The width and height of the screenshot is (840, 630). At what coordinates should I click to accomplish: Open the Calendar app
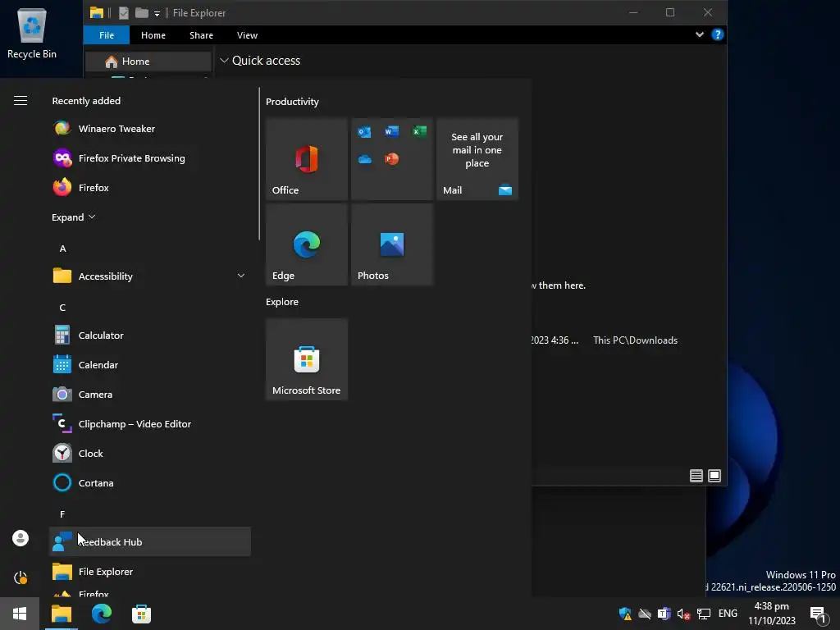point(150,365)
